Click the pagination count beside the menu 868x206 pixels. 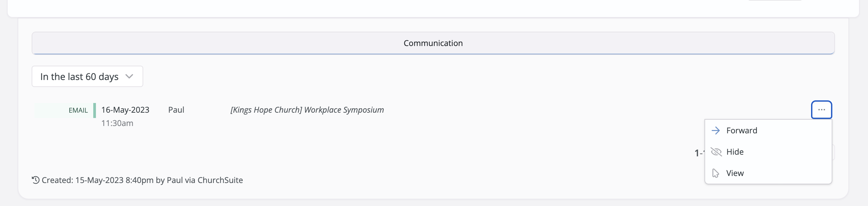pyautogui.click(x=699, y=153)
